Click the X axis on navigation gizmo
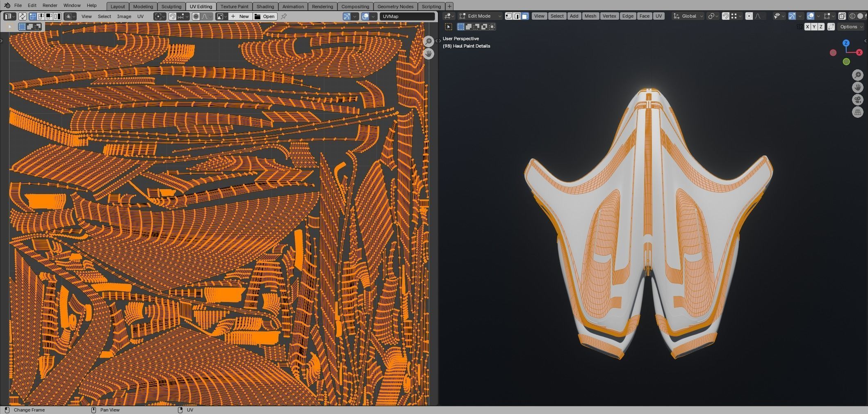This screenshot has height=414, width=868. (859, 53)
